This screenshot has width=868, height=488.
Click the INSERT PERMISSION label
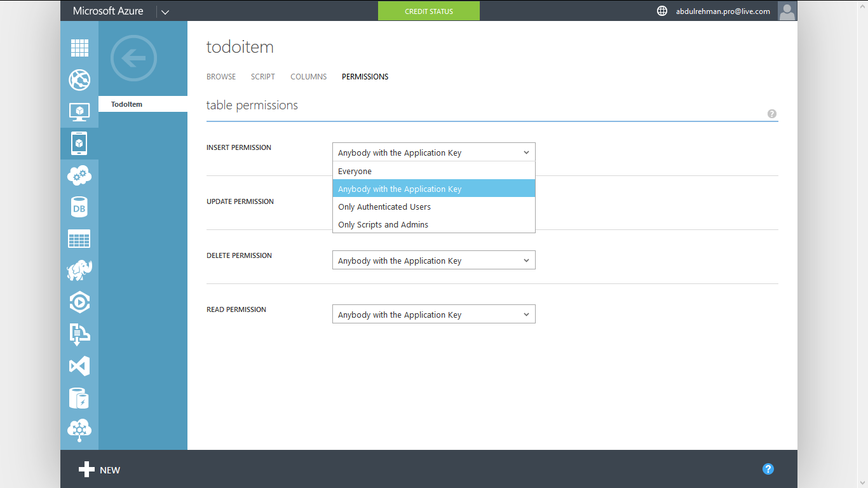point(239,147)
